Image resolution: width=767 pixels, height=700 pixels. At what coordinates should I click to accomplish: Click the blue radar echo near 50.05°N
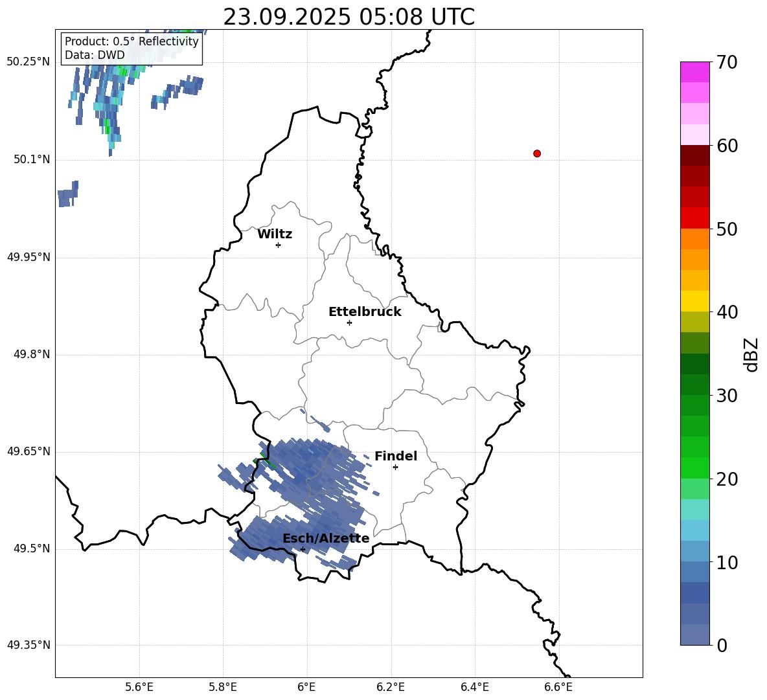click(x=67, y=194)
